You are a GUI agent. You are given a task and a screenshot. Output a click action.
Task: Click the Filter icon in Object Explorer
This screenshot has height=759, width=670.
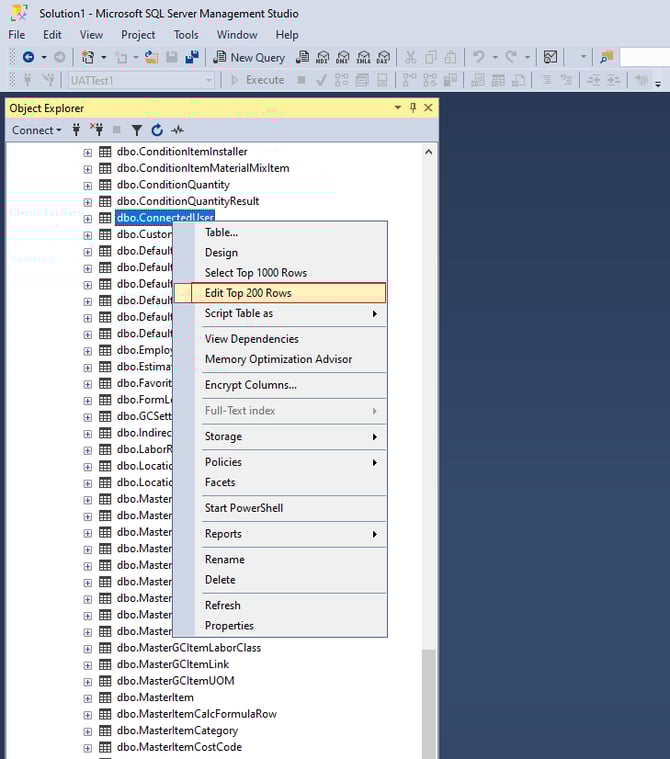(137, 130)
